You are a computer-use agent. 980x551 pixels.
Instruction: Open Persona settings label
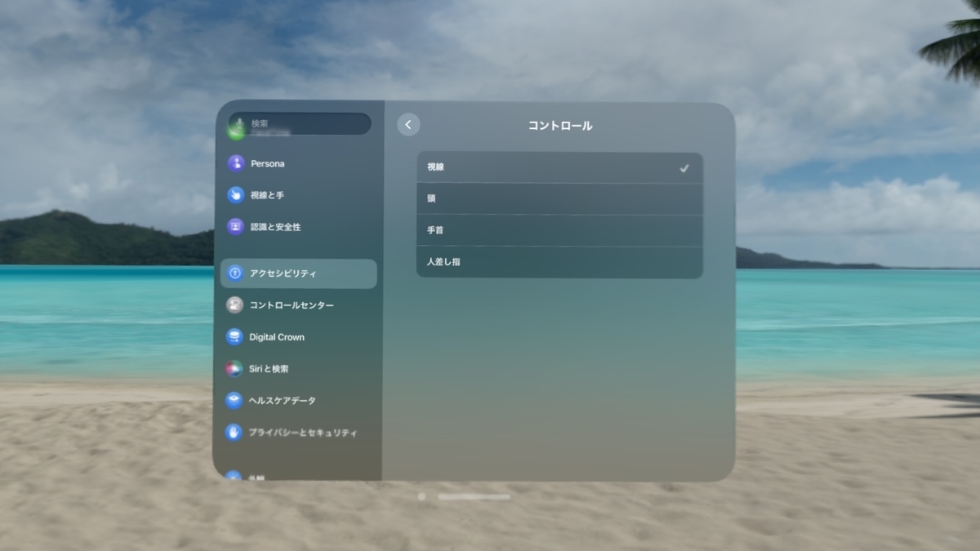(268, 164)
